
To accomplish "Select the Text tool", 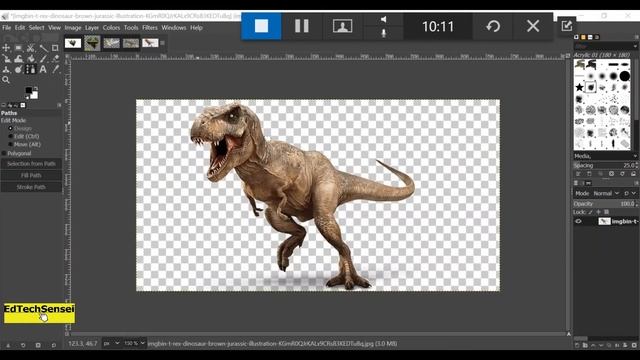I will [43, 69].
